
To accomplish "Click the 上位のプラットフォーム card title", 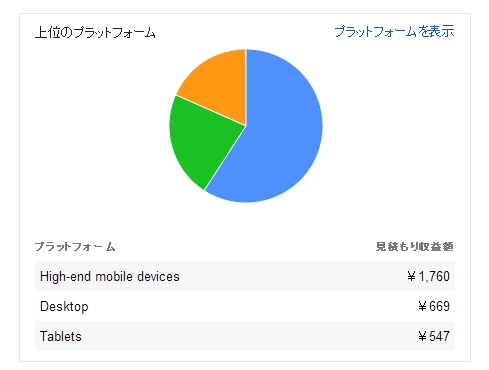I will (95, 33).
